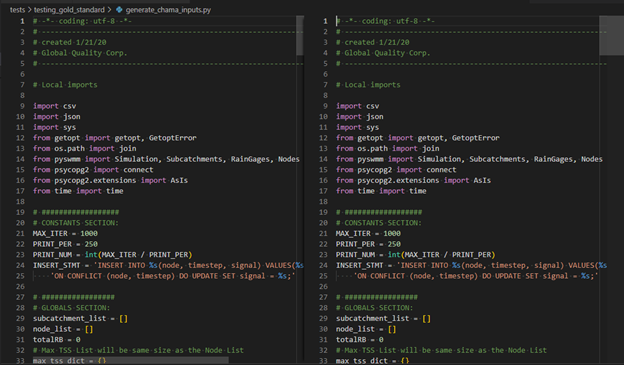This screenshot has width=624, height=365.
Task: Open the 'tests' breadcrumb folder
Action: pyautogui.click(x=17, y=10)
